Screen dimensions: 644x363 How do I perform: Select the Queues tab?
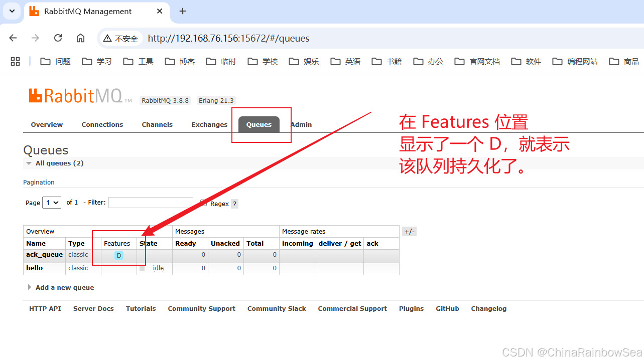pos(259,124)
